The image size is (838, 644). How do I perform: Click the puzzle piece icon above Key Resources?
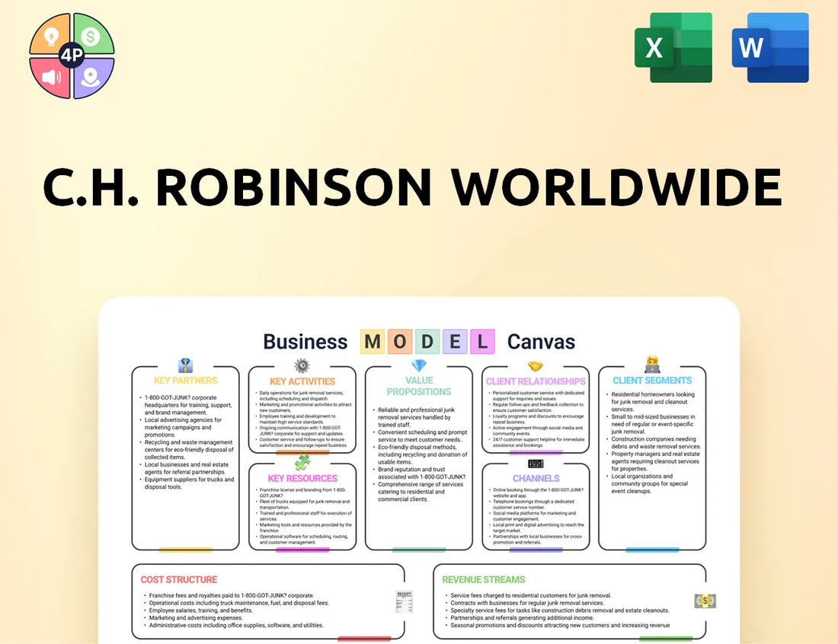point(302,462)
